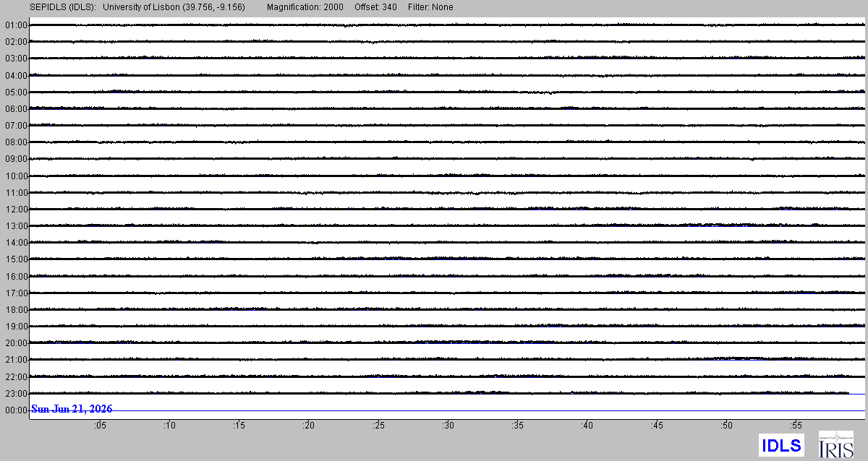Select the 04:00 hour label
Image resolution: width=868 pixels, height=461 pixels.
(16, 75)
